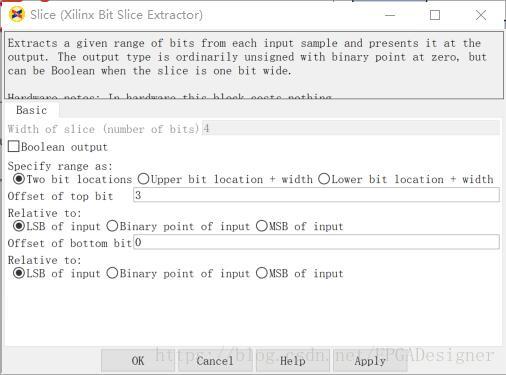Apply the slice settings
This screenshot has height=375, width=506.
pos(370,361)
